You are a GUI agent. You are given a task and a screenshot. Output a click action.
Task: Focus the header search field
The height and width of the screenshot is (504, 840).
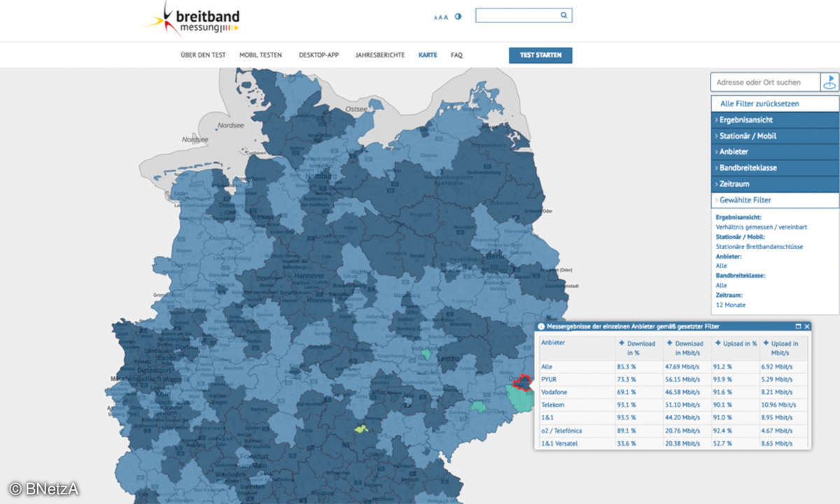pyautogui.click(x=524, y=15)
